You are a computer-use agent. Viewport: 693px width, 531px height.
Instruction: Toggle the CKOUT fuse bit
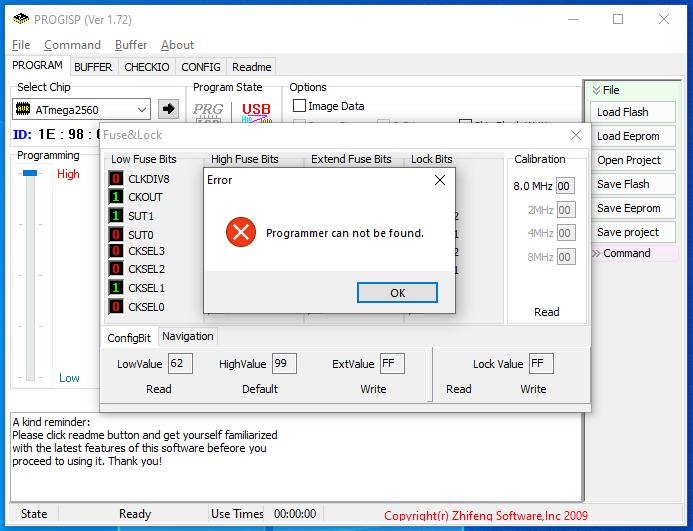116,197
